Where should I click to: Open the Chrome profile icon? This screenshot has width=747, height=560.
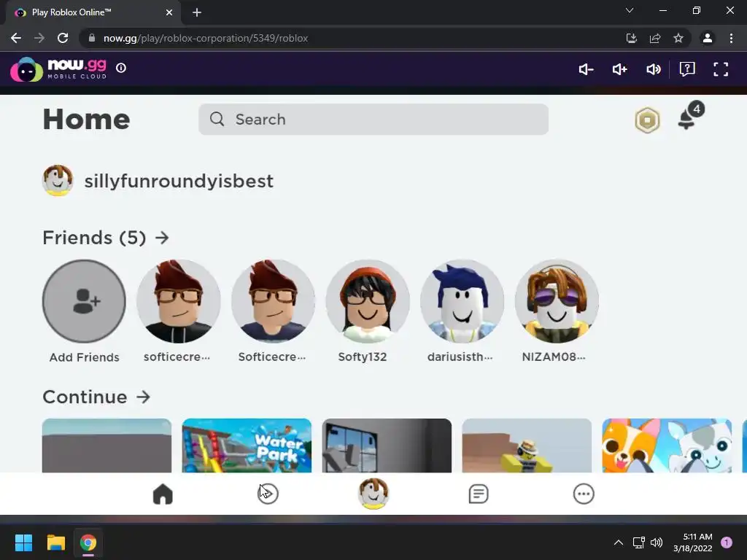coord(708,38)
